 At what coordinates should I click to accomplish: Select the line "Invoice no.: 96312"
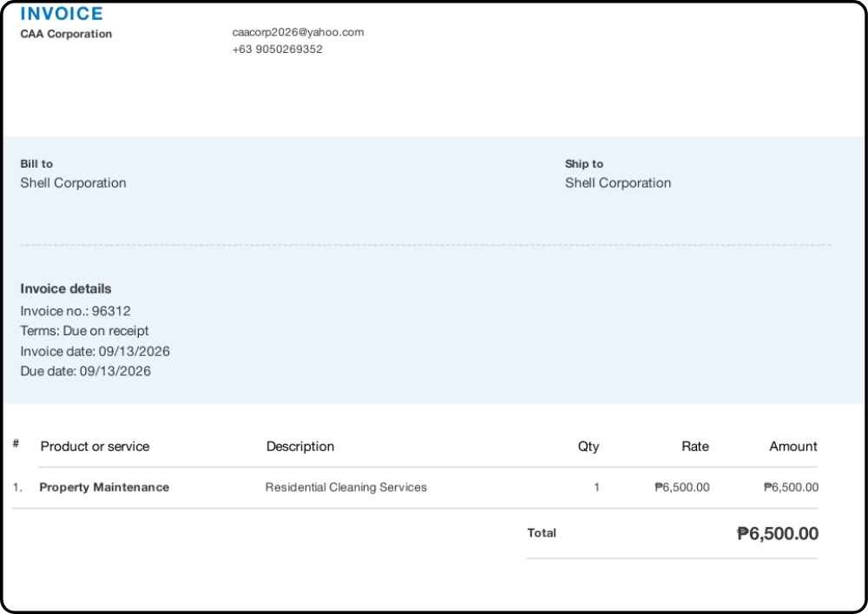tap(76, 311)
